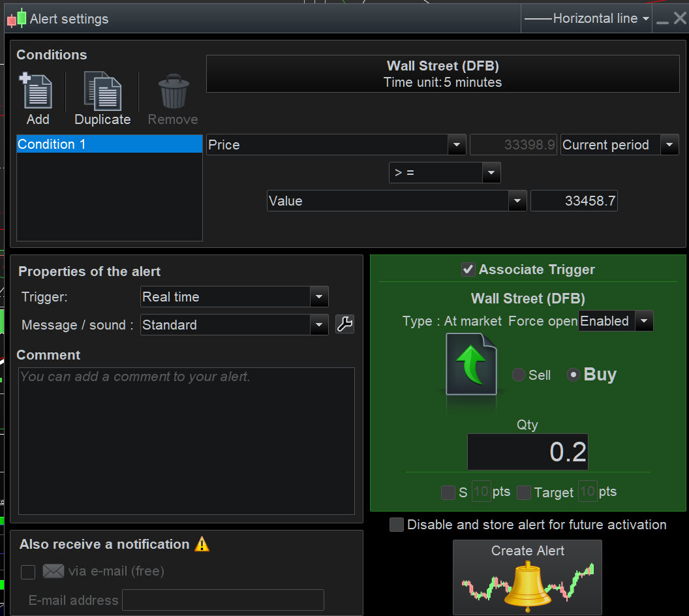Open the Horizontal line dropdown

click(586, 18)
